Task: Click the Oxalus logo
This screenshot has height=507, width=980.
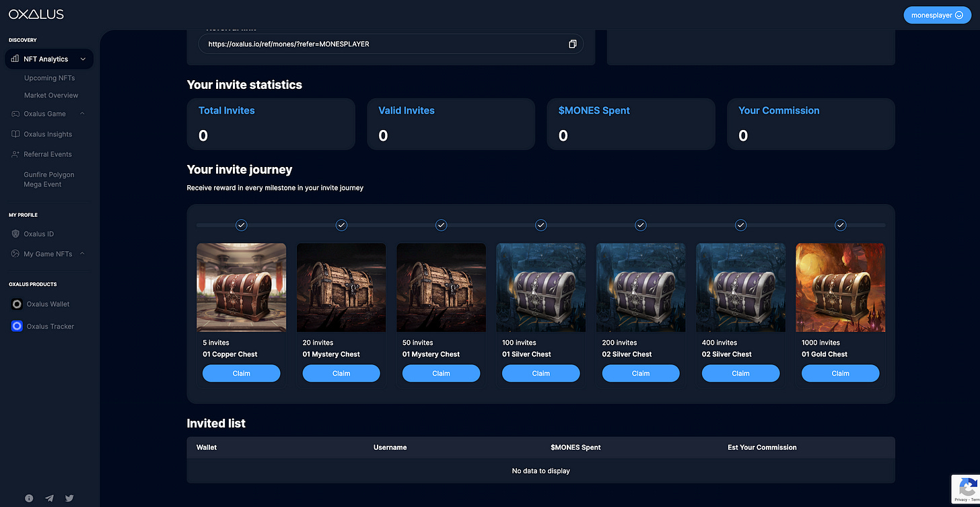Action: [x=36, y=14]
